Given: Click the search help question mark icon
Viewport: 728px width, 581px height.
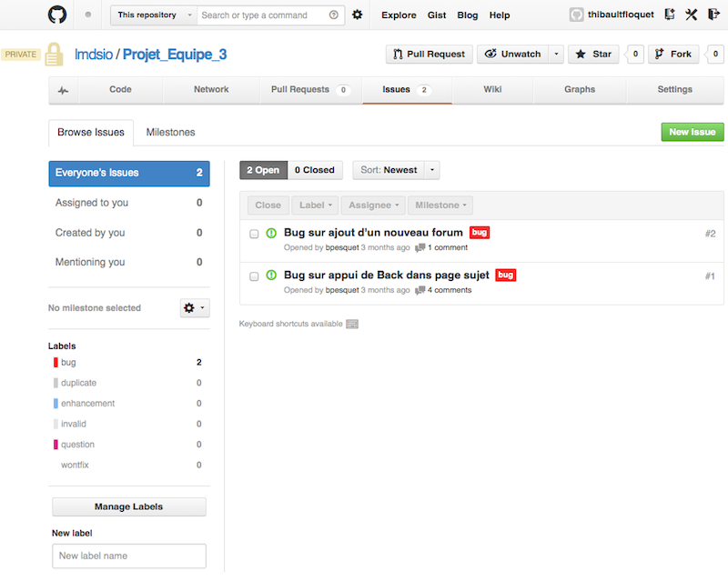Looking at the screenshot, I should point(334,15).
